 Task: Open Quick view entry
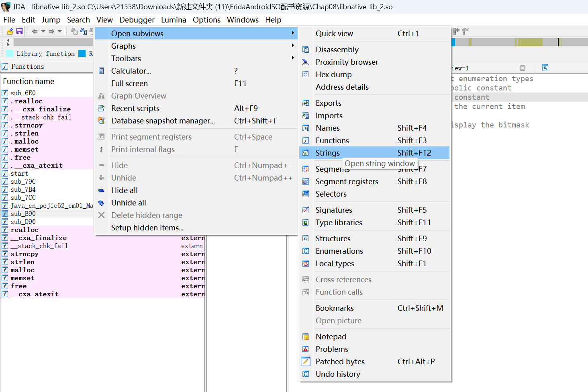(374, 33)
